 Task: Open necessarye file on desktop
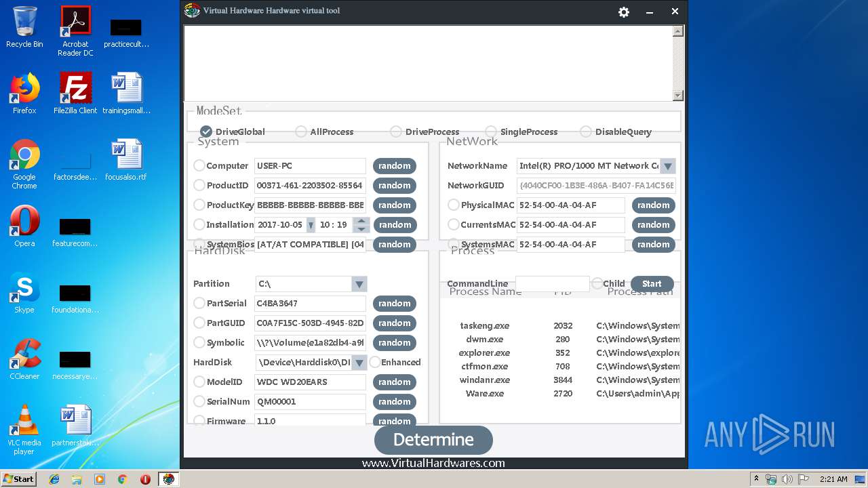(75, 365)
